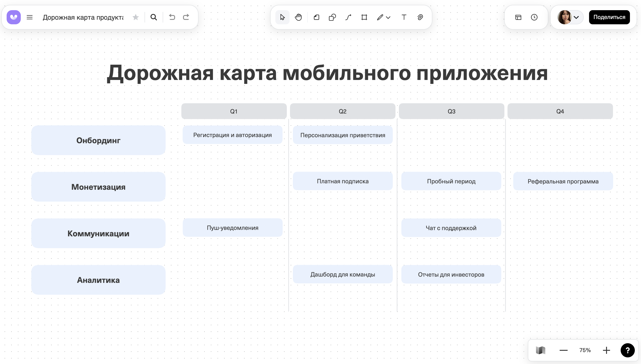Undo the last action
The height and width of the screenshot is (364, 641).
[172, 17]
